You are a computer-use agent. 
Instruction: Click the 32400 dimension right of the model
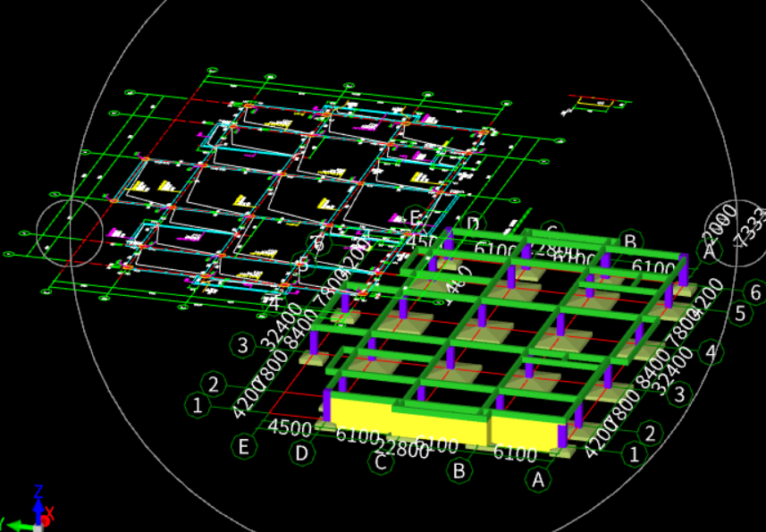673,371
